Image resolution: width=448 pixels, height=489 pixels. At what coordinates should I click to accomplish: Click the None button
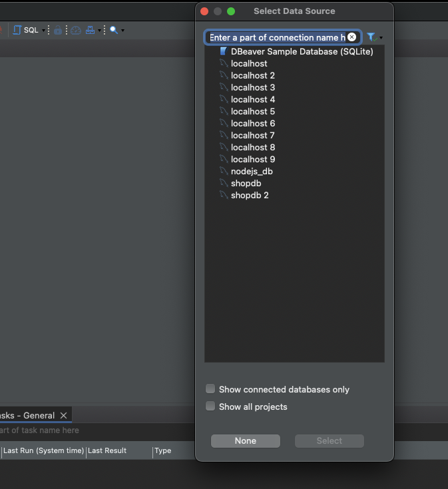click(246, 441)
